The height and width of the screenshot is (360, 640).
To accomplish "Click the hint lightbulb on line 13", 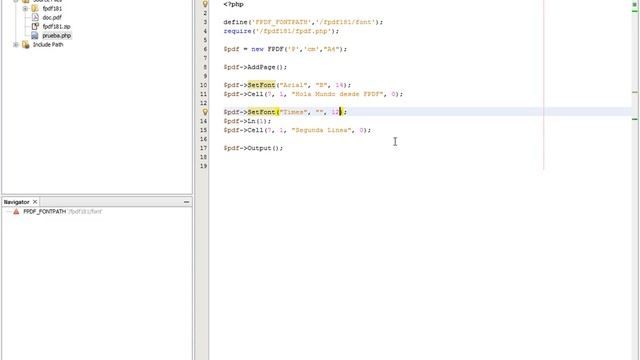I will pyautogui.click(x=205, y=111).
